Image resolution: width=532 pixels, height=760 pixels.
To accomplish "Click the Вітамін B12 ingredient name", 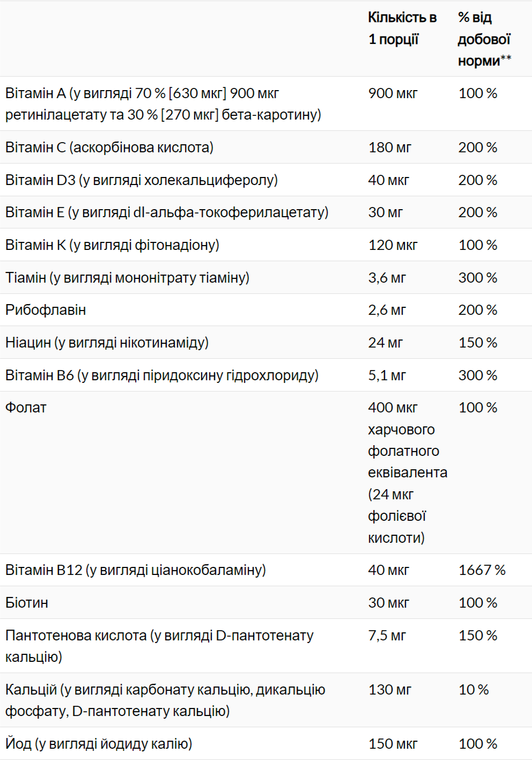I will click(135, 570).
